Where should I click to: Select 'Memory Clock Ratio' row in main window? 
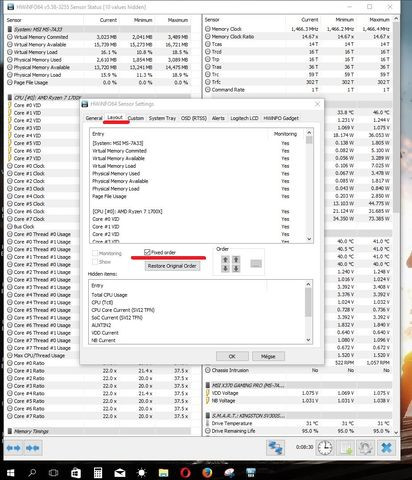297,37
